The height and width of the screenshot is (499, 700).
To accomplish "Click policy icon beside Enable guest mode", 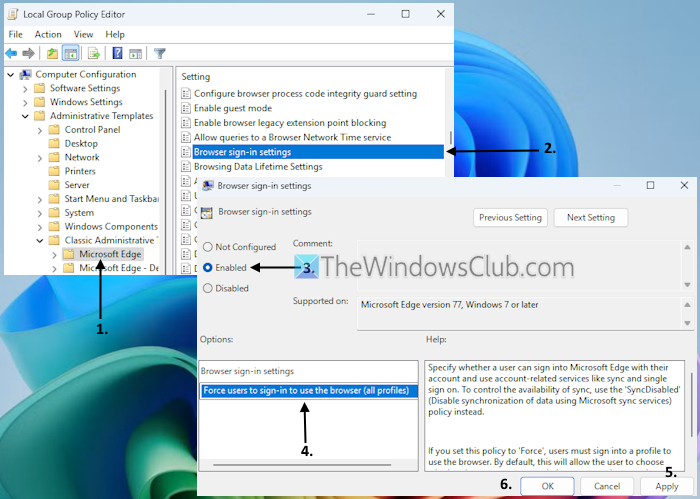I will click(186, 108).
